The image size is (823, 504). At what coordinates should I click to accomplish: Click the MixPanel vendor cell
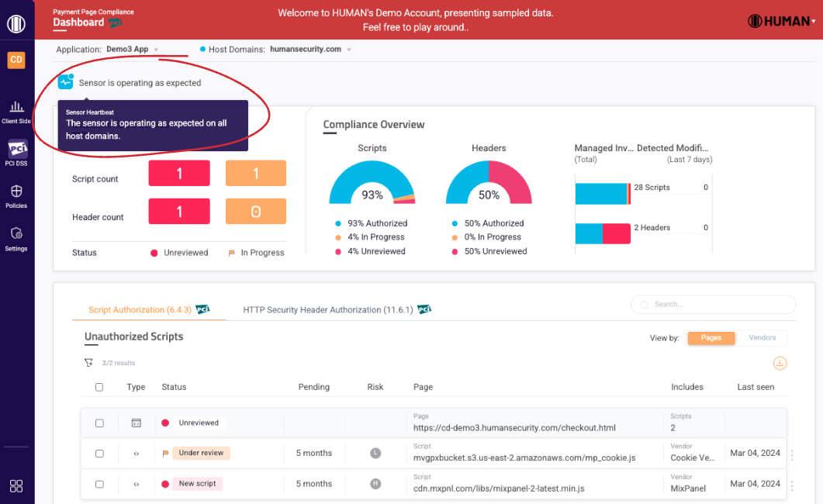tap(688, 488)
